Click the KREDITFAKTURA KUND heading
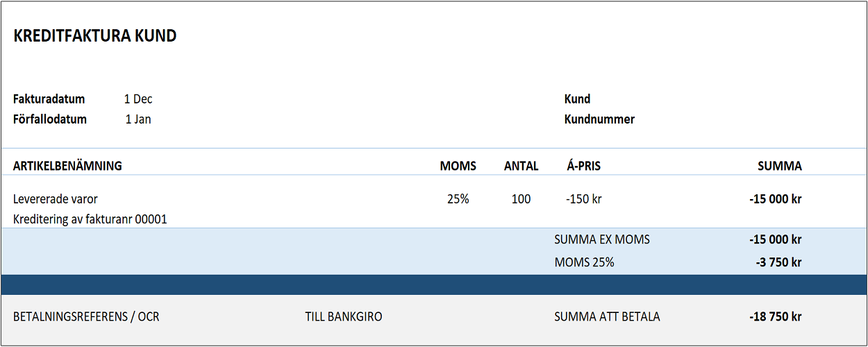The height and width of the screenshot is (347, 868). click(x=95, y=36)
